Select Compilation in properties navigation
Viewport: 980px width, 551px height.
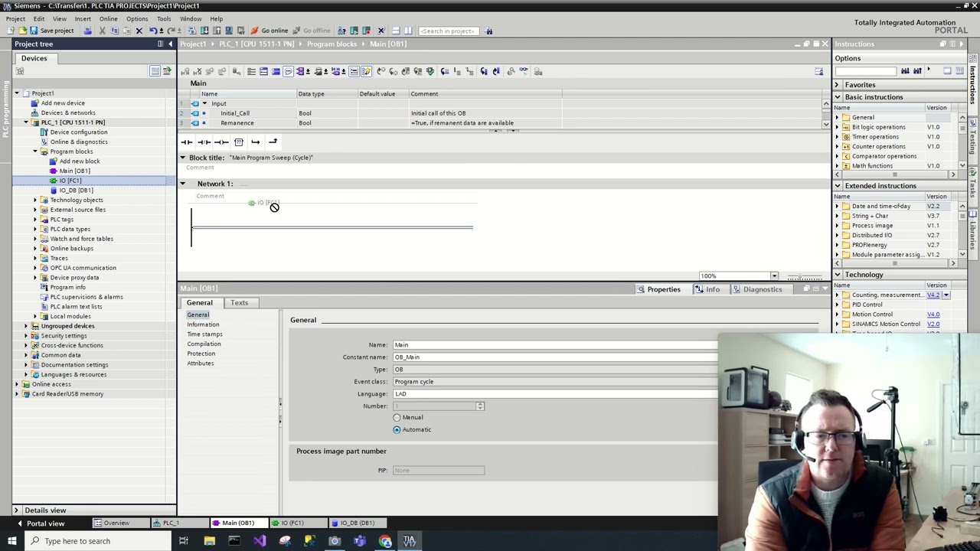point(204,344)
